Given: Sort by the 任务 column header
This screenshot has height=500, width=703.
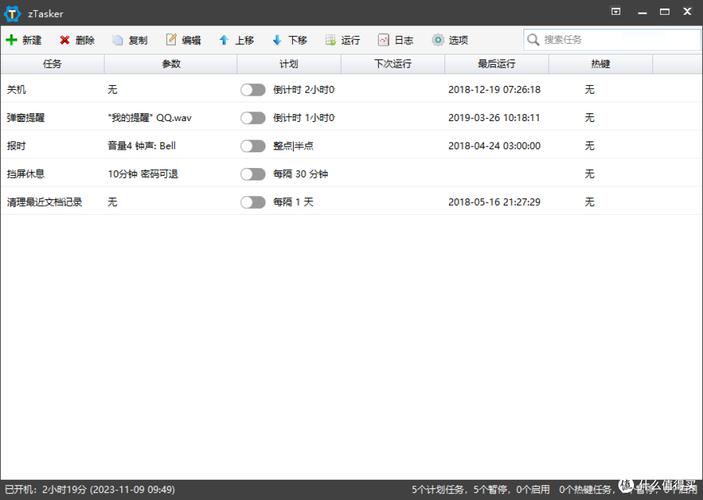Looking at the screenshot, I should coord(52,64).
